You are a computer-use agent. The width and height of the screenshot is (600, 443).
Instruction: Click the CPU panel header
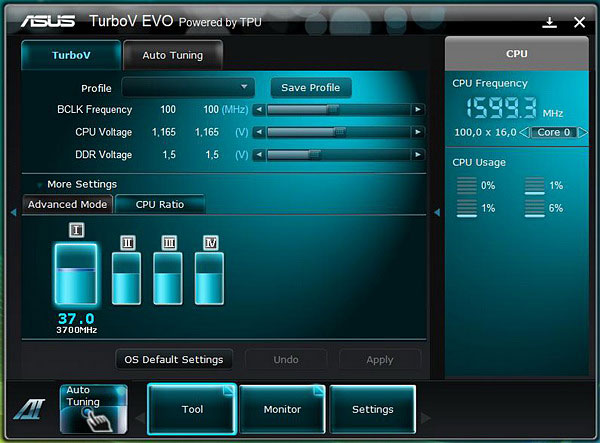(x=517, y=54)
